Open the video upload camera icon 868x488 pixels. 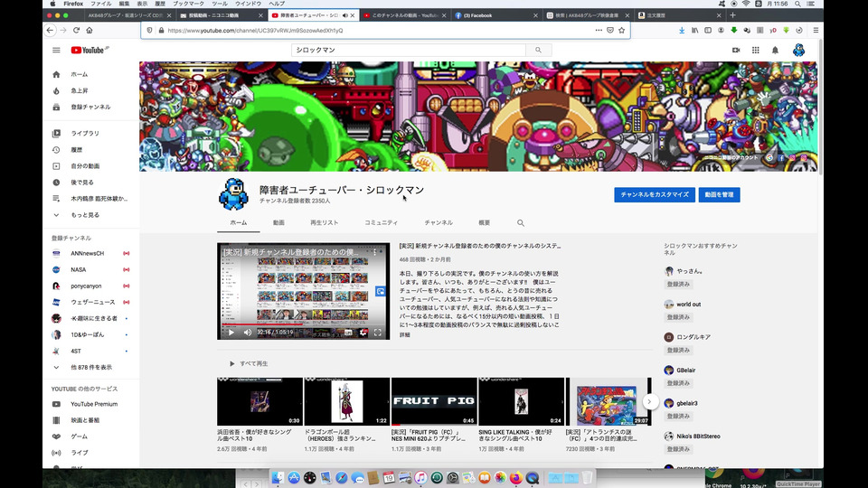tap(736, 50)
